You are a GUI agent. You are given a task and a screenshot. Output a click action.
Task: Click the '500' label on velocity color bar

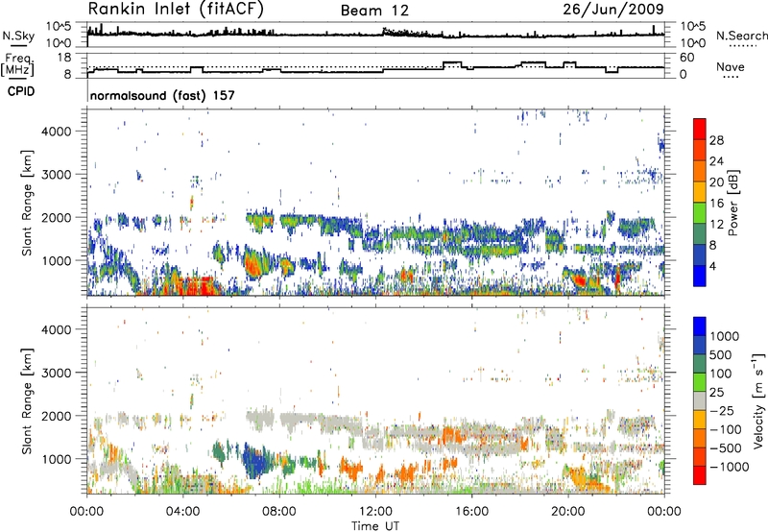click(x=720, y=355)
